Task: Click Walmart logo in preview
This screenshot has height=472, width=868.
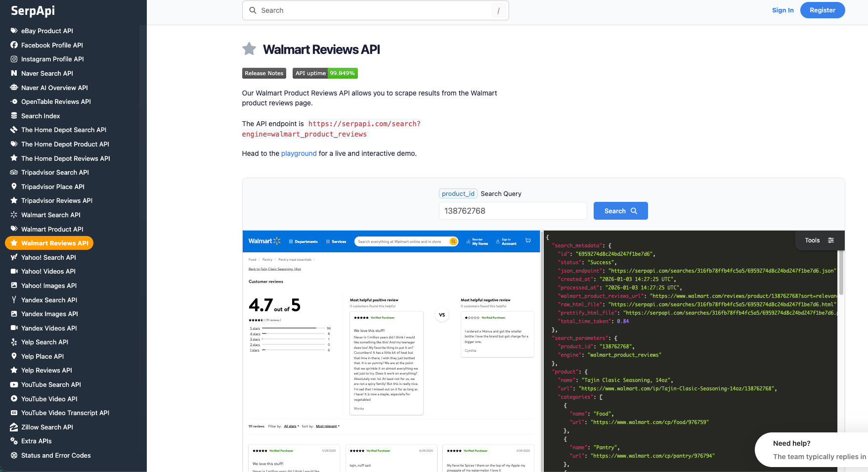Action: click(x=264, y=241)
